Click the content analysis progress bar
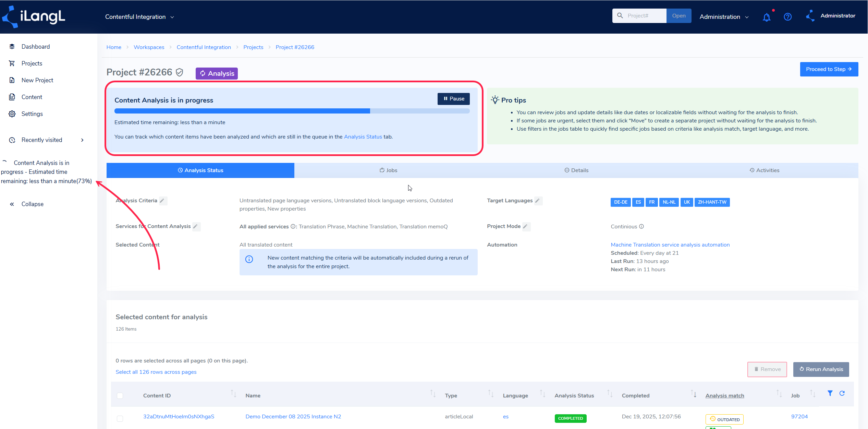868x429 pixels. point(292,111)
